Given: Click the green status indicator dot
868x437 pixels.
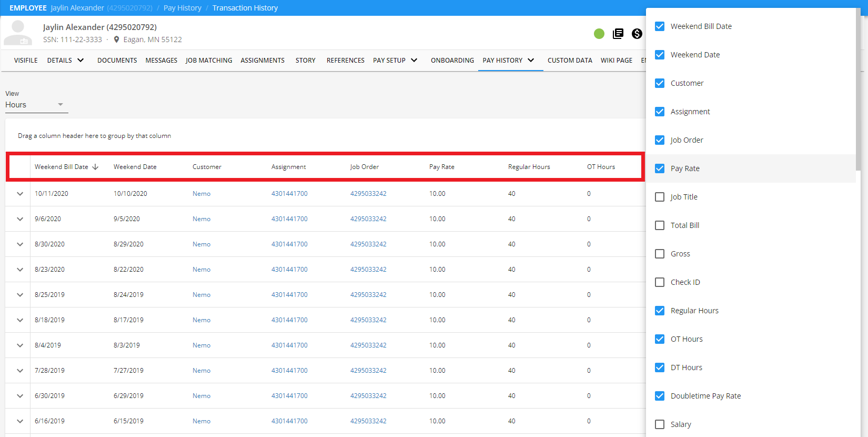Looking at the screenshot, I should pyautogui.click(x=599, y=34).
